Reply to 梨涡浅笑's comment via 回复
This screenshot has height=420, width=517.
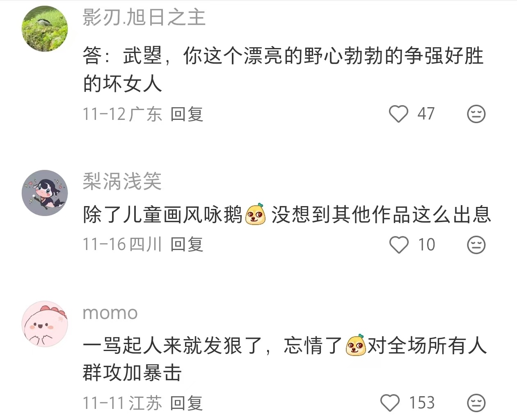[x=187, y=245]
